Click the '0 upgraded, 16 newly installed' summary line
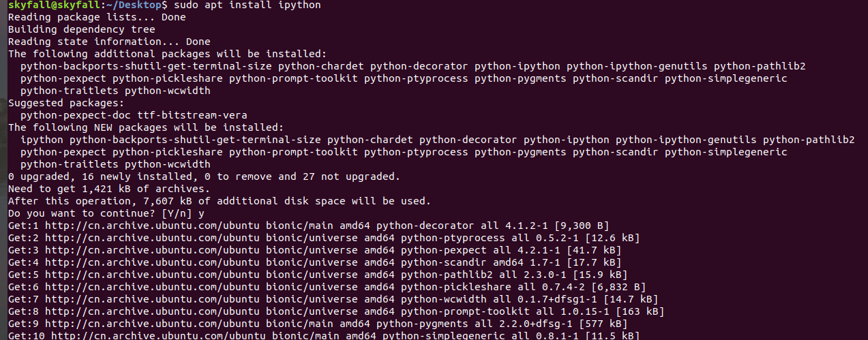868x340 pixels. point(205,176)
